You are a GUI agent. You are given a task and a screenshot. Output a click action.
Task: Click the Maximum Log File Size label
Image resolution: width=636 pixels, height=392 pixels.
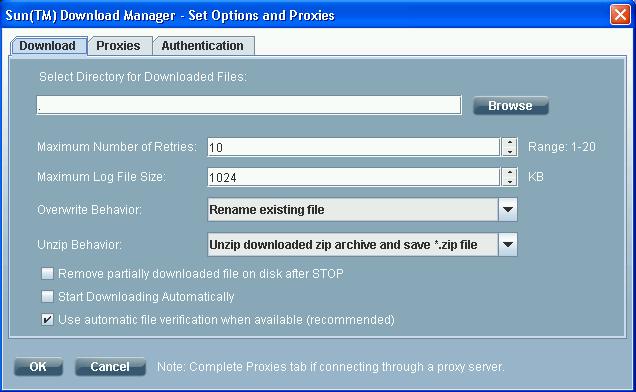coord(101,177)
